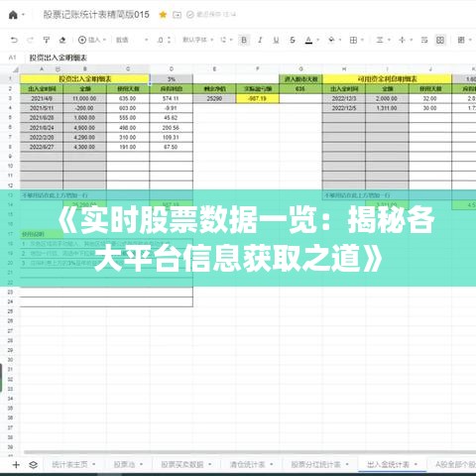Open the move-to-folder icon

tap(178, 15)
